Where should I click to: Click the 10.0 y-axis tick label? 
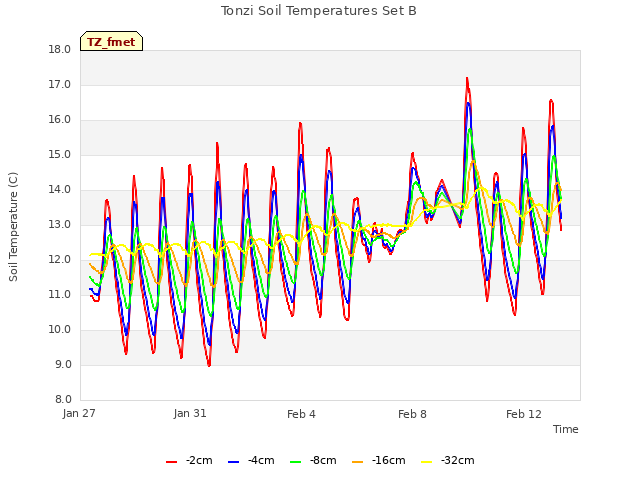60,329
